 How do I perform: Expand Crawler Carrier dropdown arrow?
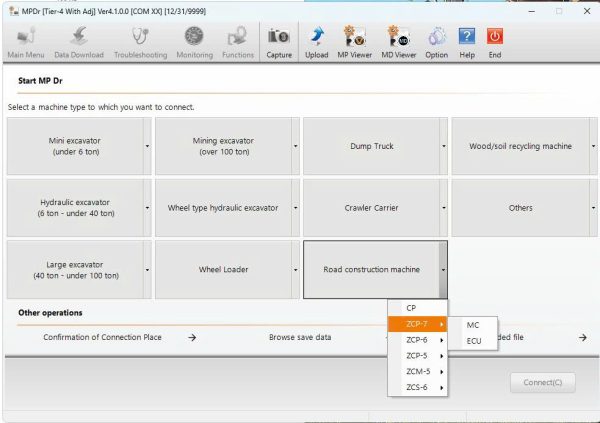[x=443, y=208]
